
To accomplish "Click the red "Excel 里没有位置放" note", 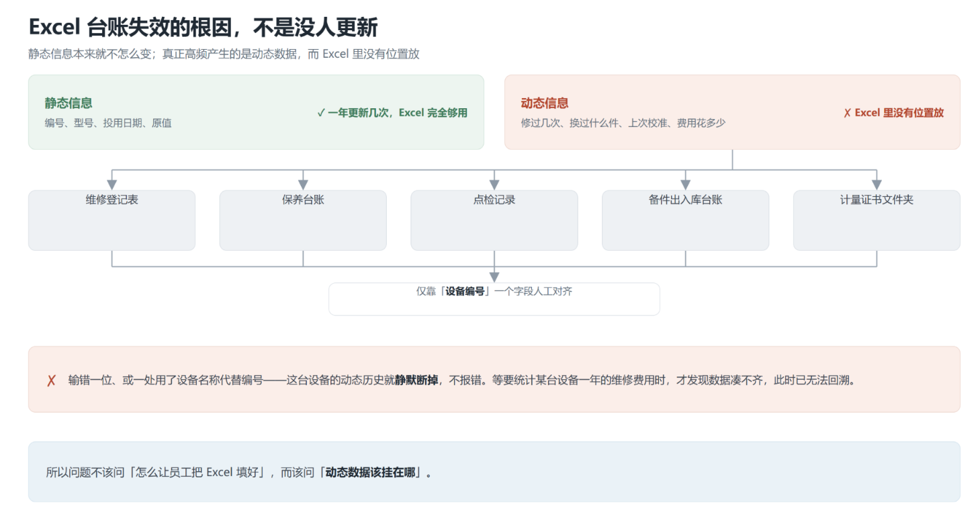I will coord(893,113).
